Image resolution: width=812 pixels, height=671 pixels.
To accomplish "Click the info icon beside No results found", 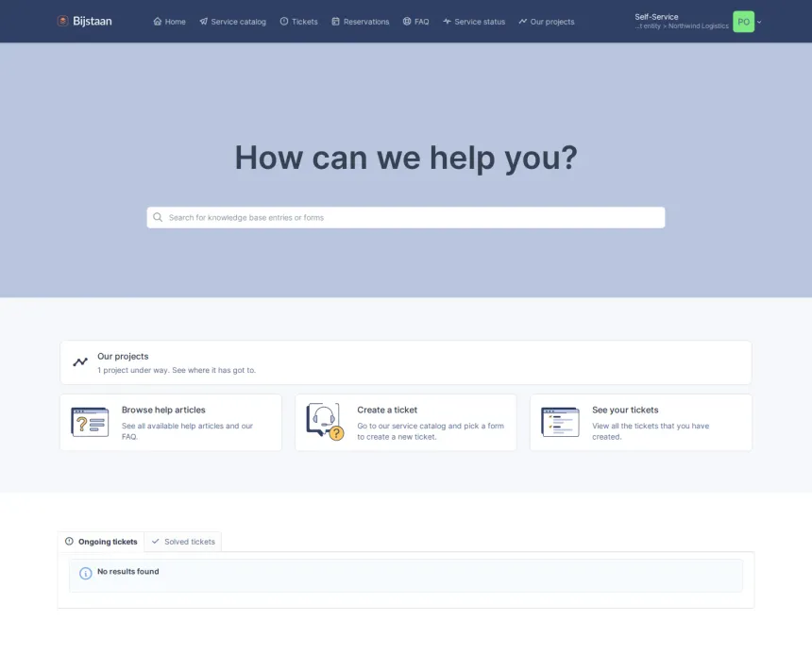I will click(85, 573).
